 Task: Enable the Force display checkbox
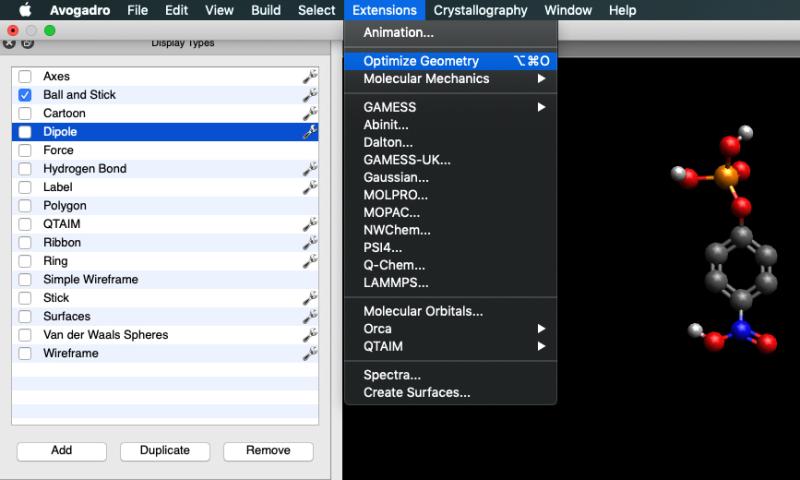[x=24, y=150]
